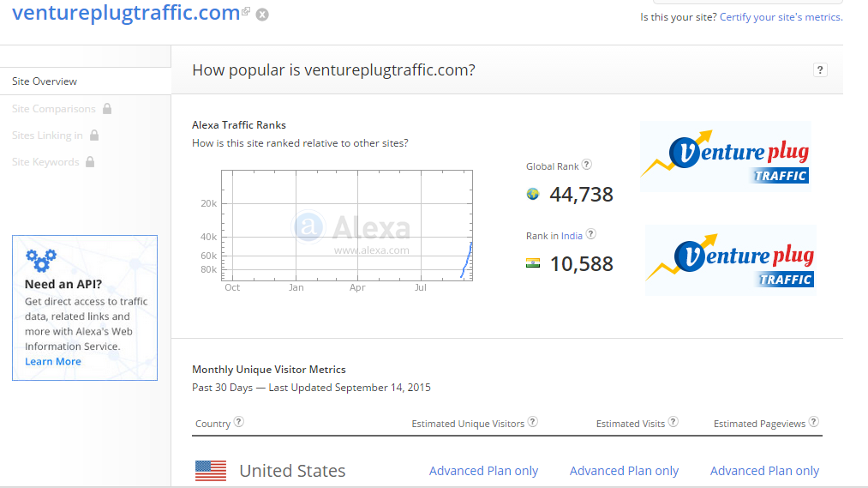Click the external link icon beside site title

click(x=246, y=12)
